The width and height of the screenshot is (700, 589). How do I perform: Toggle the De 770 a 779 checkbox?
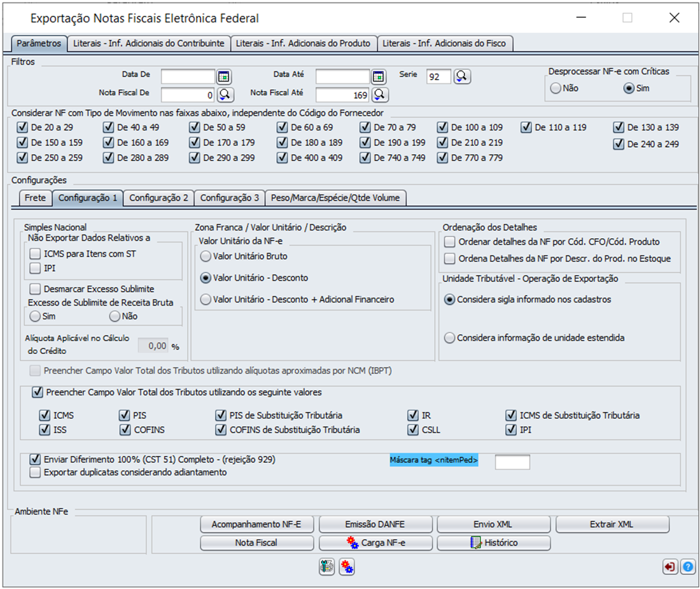click(442, 158)
